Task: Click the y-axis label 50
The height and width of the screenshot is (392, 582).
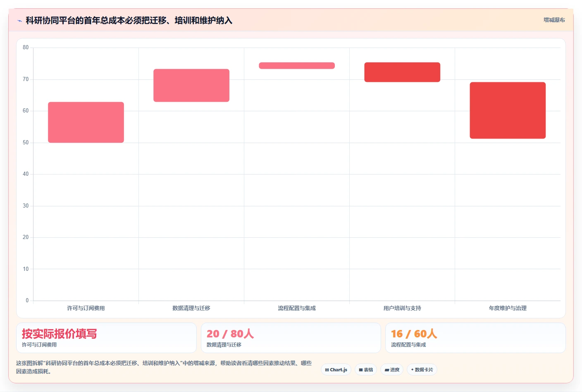Action: (x=26, y=143)
